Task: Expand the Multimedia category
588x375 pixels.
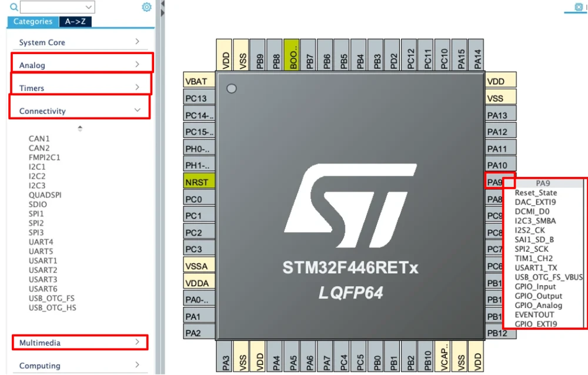Action: pos(79,342)
